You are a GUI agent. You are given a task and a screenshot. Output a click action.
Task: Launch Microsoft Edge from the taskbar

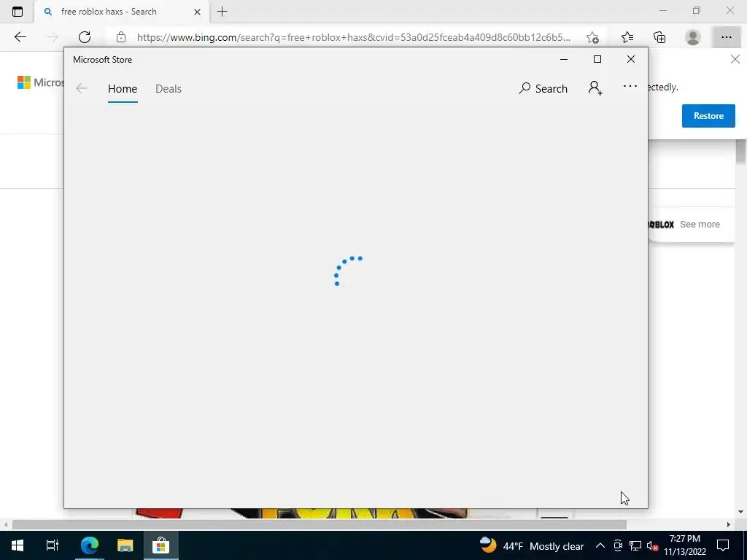click(89, 545)
